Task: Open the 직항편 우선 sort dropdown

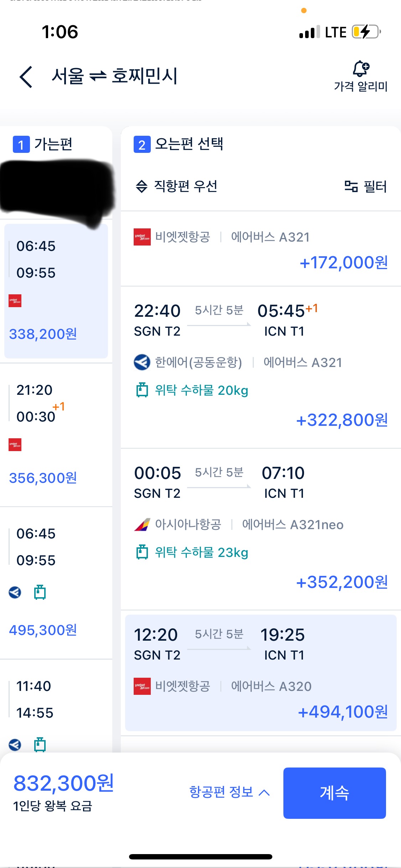Action: point(177,186)
